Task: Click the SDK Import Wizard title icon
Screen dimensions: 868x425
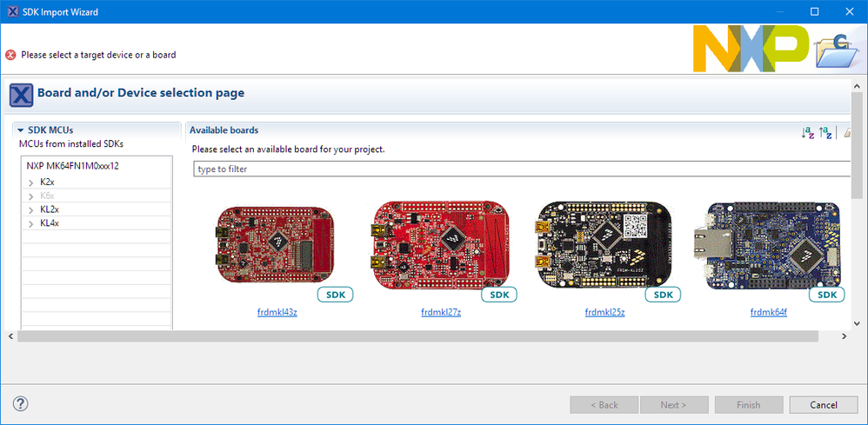Action: (13, 11)
